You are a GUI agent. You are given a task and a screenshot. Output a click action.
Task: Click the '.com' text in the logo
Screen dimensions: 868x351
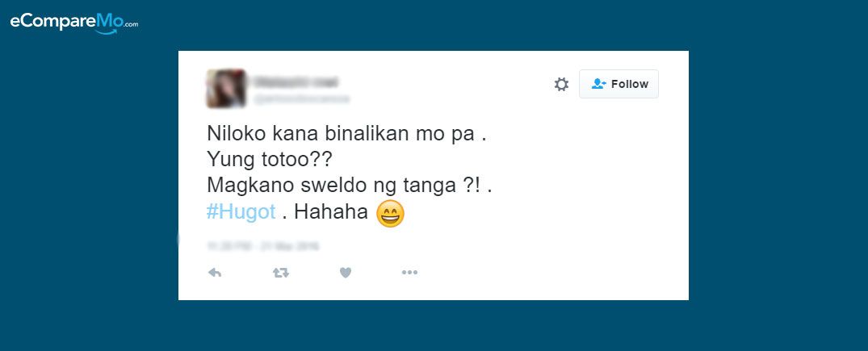point(131,24)
